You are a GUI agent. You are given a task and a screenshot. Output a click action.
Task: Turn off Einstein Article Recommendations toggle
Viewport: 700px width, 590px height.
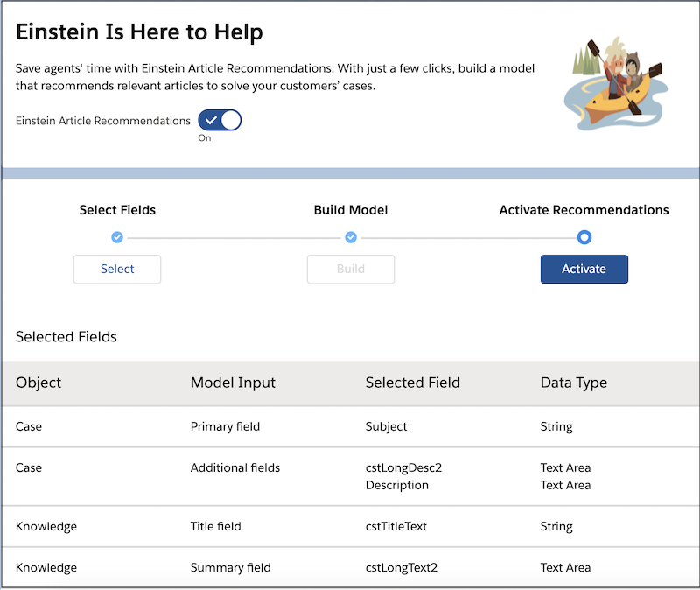pyautogui.click(x=220, y=120)
